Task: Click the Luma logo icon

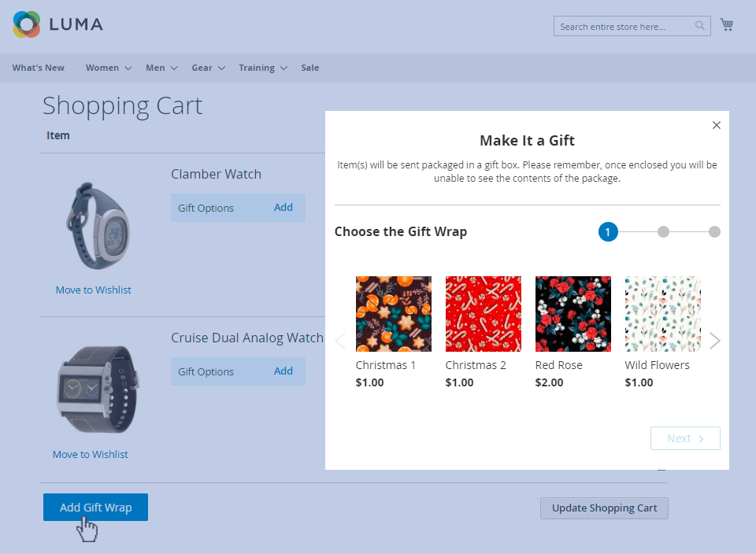Action: point(27,24)
